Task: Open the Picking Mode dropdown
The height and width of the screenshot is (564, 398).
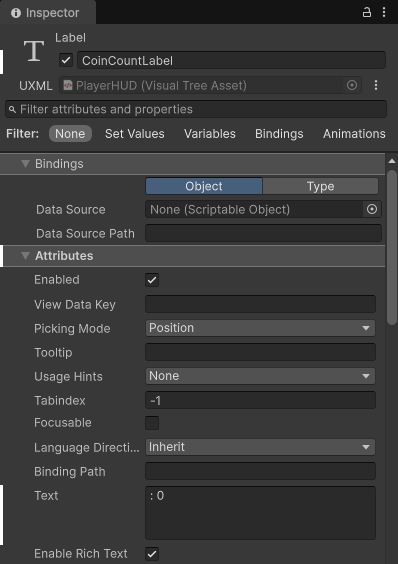Action: pos(260,328)
